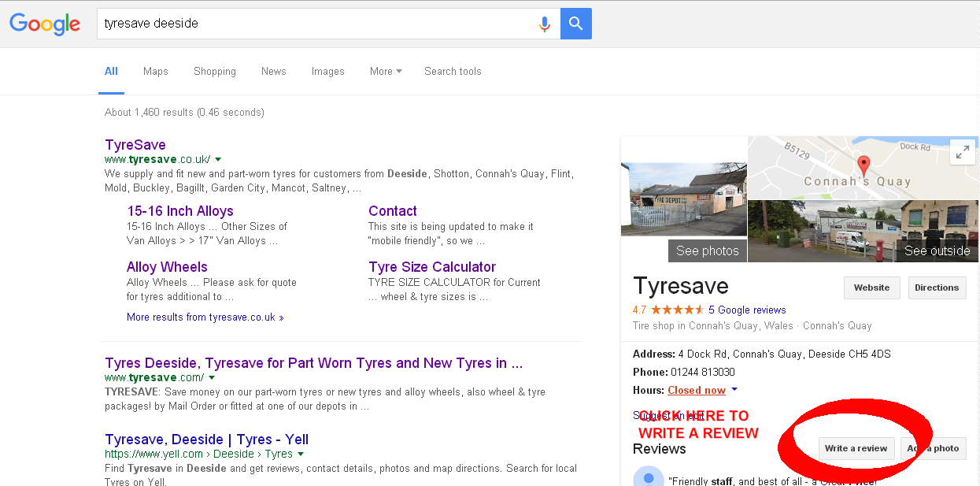The image size is (980, 486).
Task: Open dropdown arrow beside yell.com URL
Action: (301, 454)
